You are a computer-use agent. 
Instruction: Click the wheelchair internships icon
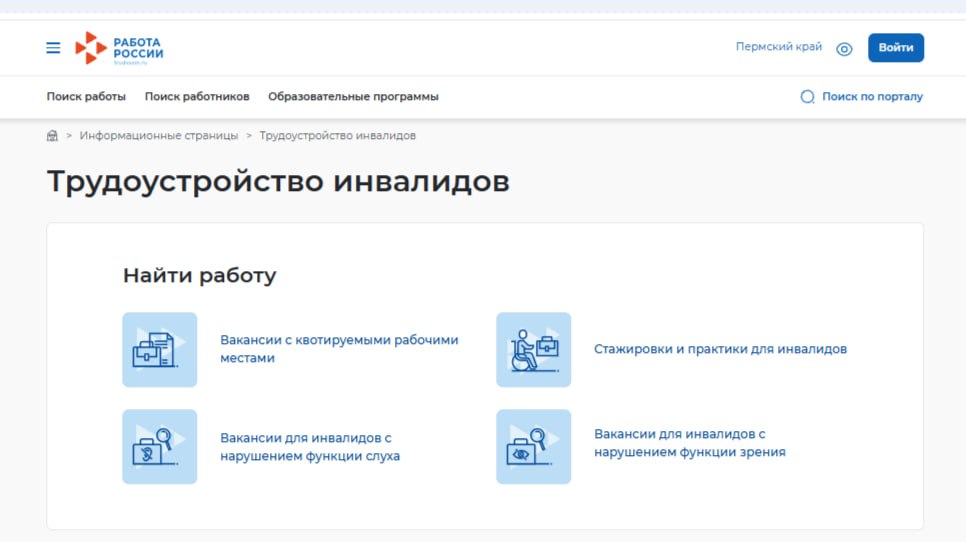pyautogui.click(x=533, y=350)
